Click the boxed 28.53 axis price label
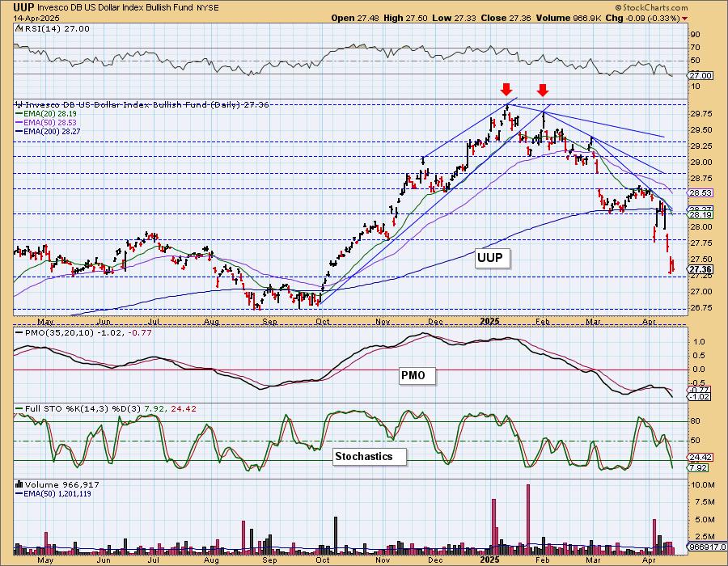 tap(700, 192)
